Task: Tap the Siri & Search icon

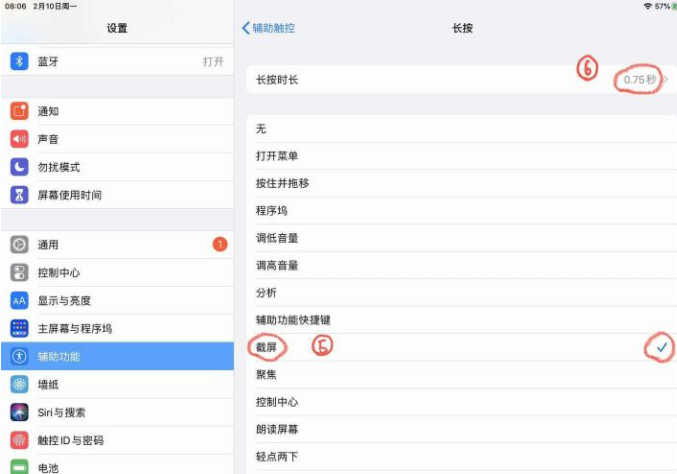Action: click(19, 412)
